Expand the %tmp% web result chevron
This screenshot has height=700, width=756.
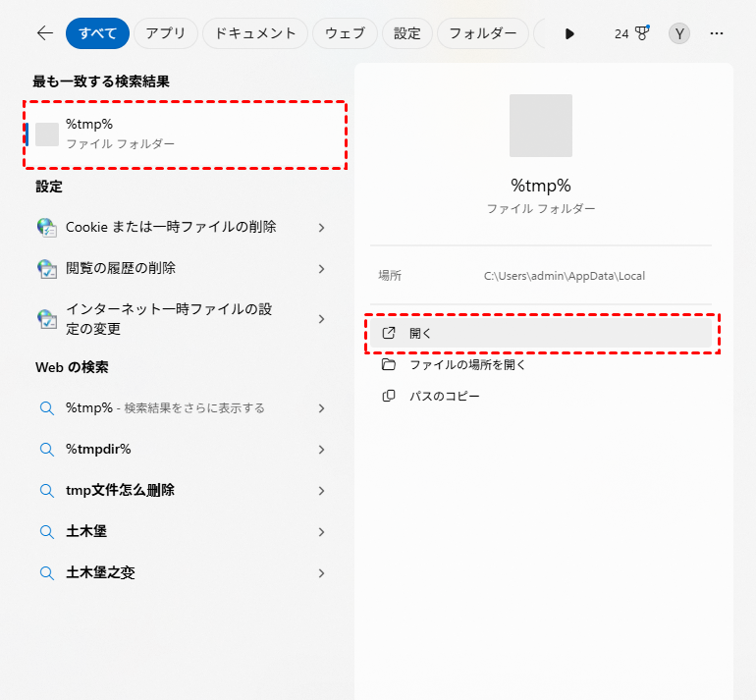click(x=322, y=408)
